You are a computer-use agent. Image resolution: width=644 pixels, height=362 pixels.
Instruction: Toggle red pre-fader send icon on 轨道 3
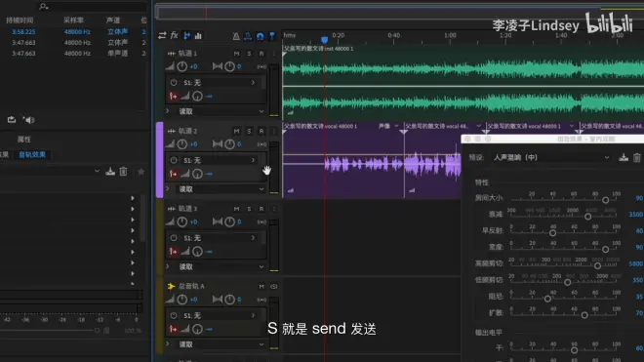pyautogui.click(x=174, y=252)
